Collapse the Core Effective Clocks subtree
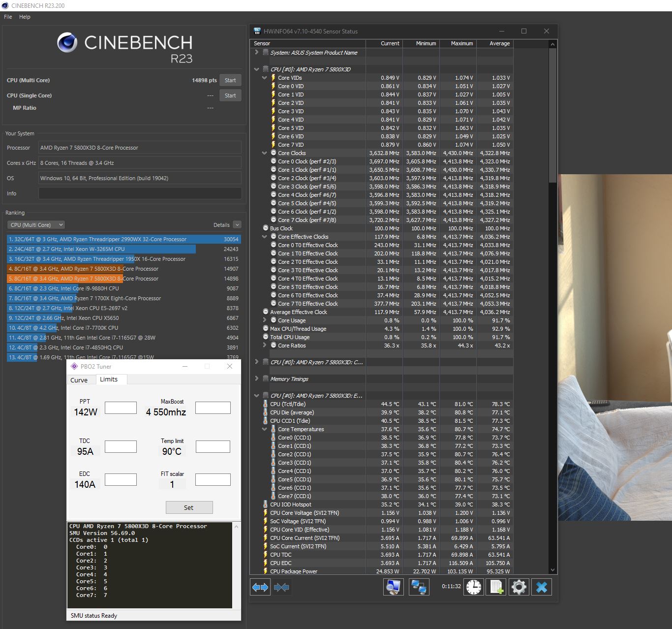The image size is (672, 629). click(x=264, y=237)
